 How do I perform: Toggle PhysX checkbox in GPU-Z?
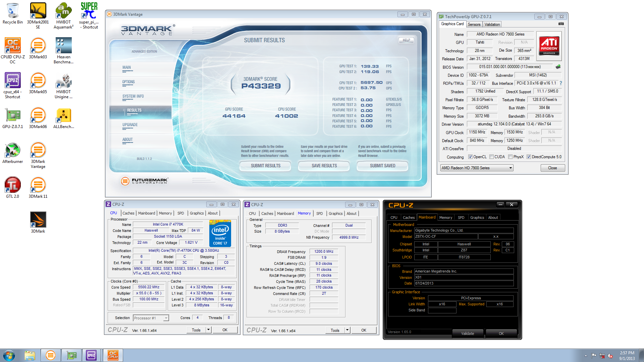(510, 157)
